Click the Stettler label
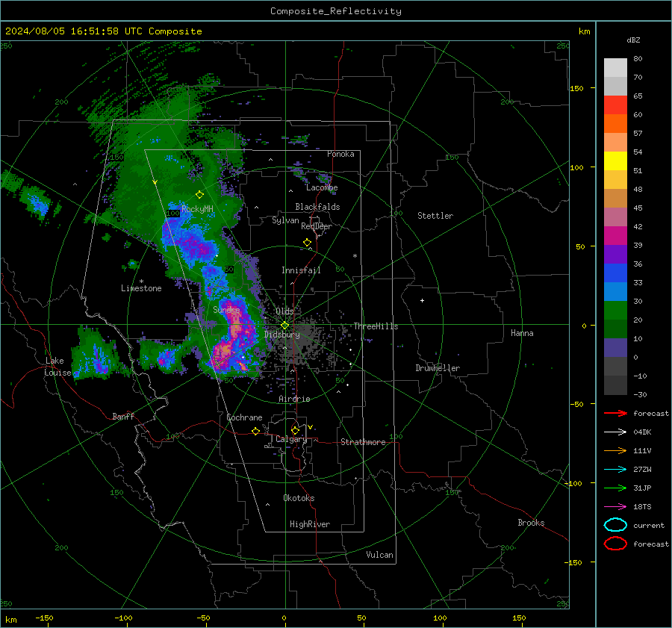This screenshot has width=672, height=628. pos(435,216)
